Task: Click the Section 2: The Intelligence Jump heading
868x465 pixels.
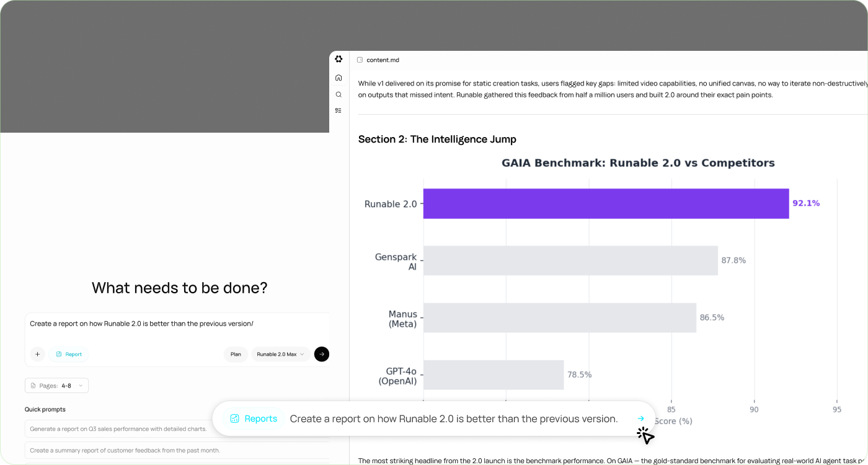Action: (437, 139)
